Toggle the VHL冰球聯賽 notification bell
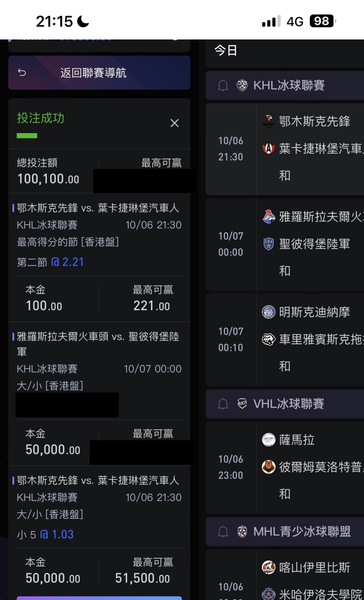Image resolution: width=364 pixels, height=600 pixels. [223, 404]
